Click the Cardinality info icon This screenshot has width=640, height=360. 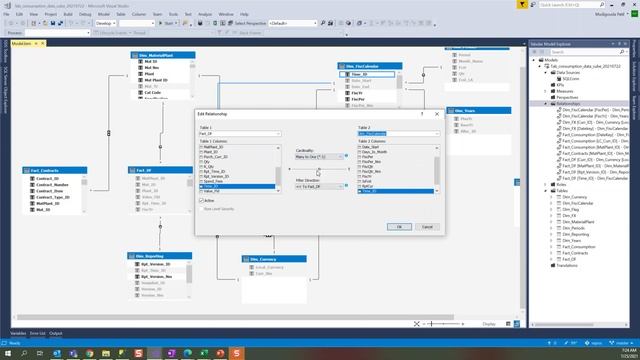347,156
